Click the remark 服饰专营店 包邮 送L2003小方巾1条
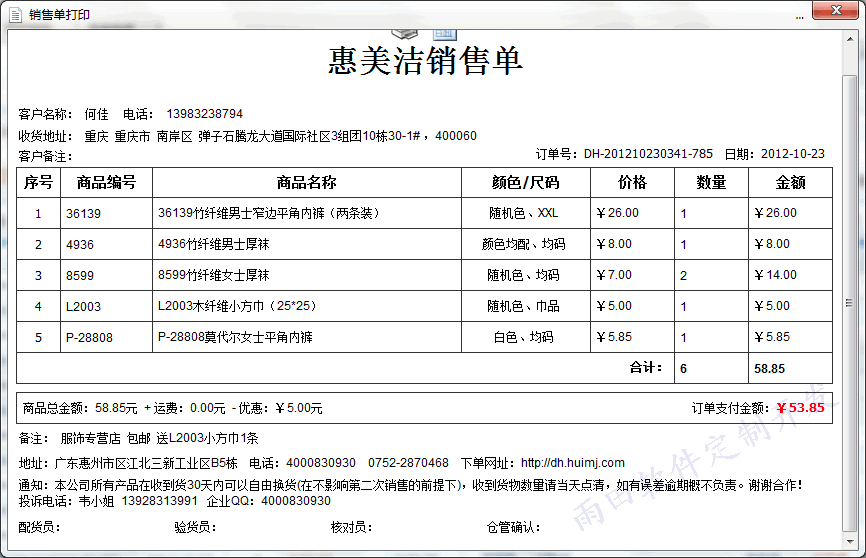Viewport: 866px width, 558px height. pos(160,438)
